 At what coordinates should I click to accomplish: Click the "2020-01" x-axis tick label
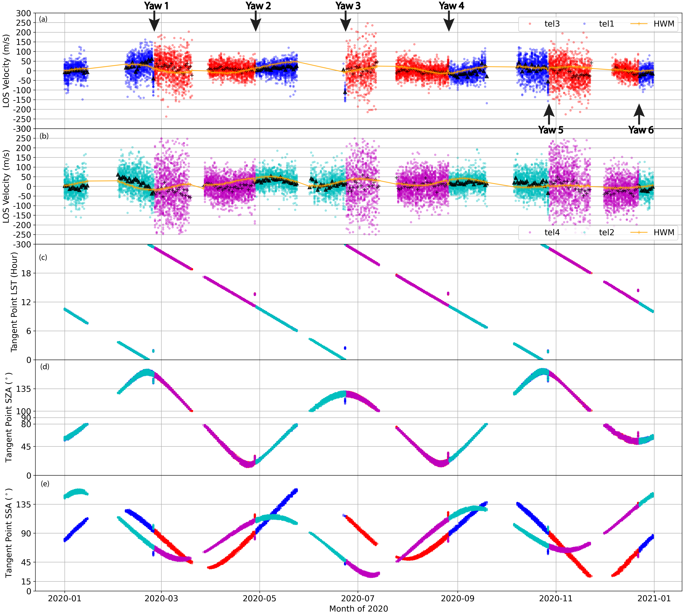(65, 598)
